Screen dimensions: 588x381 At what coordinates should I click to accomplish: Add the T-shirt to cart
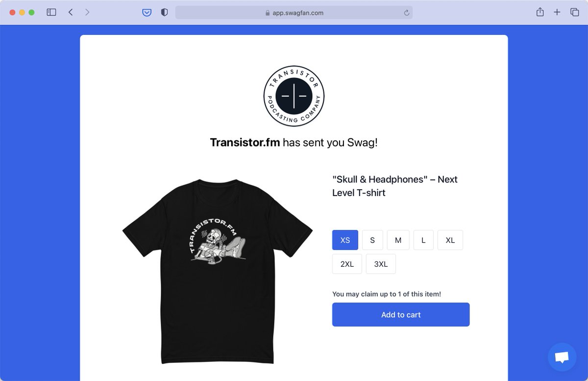pyautogui.click(x=401, y=315)
